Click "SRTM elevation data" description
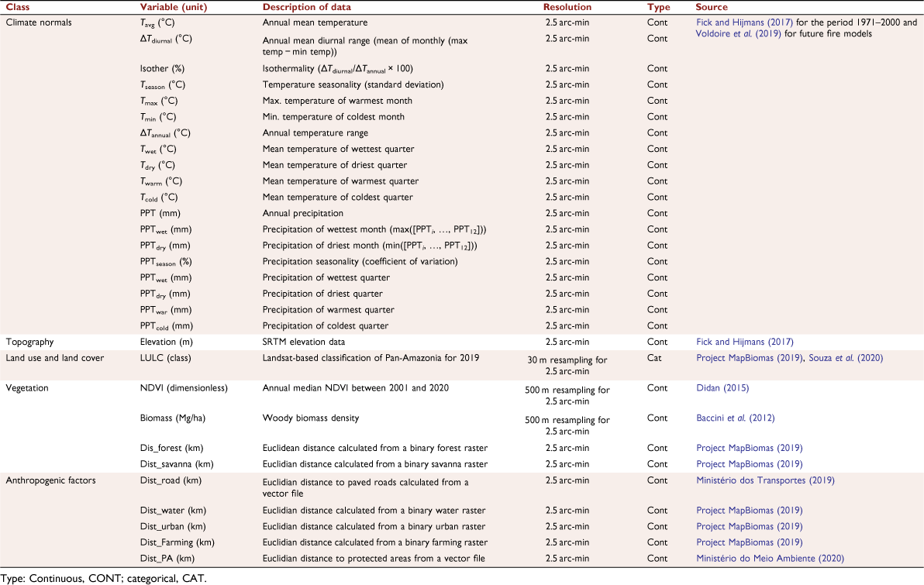Image resolution: width=924 pixels, height=585 pixels. click(x=304, y=342)
